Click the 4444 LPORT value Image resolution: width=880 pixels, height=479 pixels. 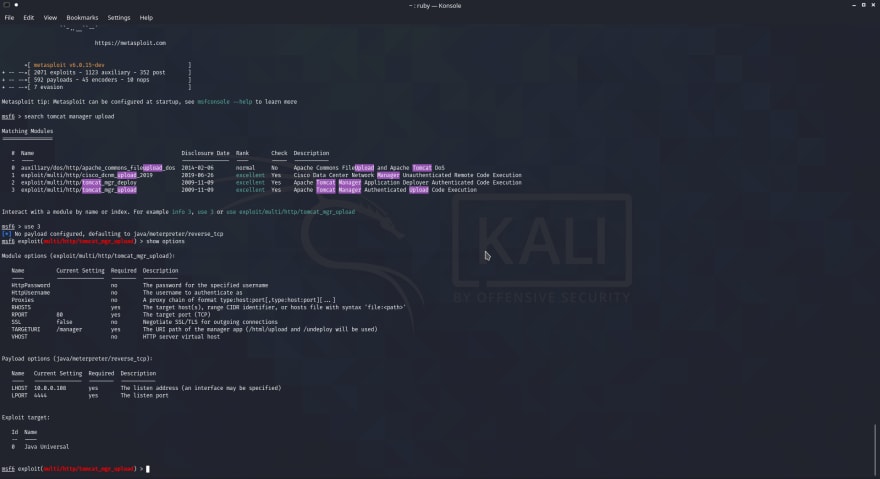tap(40, 395)
